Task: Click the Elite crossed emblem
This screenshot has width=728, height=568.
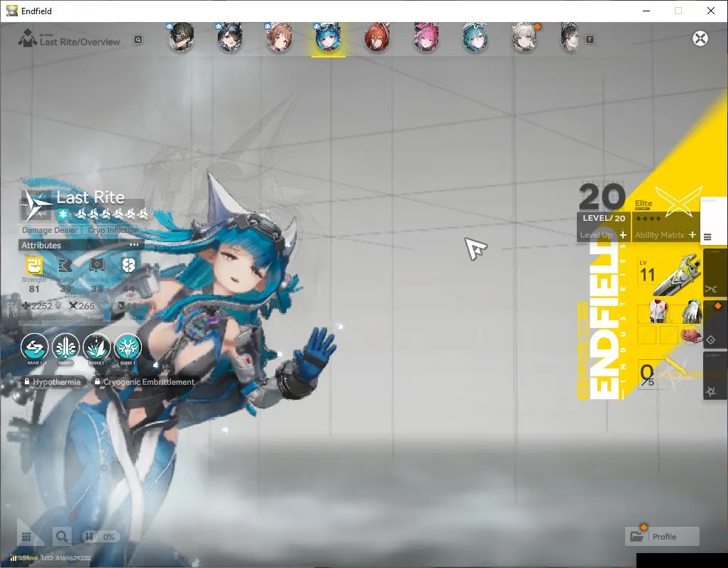Action: point(678,202)
